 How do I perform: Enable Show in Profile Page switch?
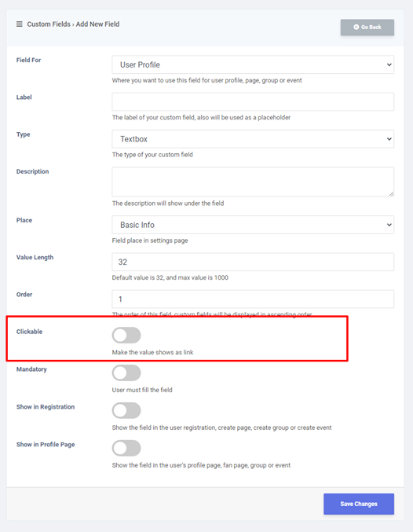pyautogui.click(x=126, y=448)
